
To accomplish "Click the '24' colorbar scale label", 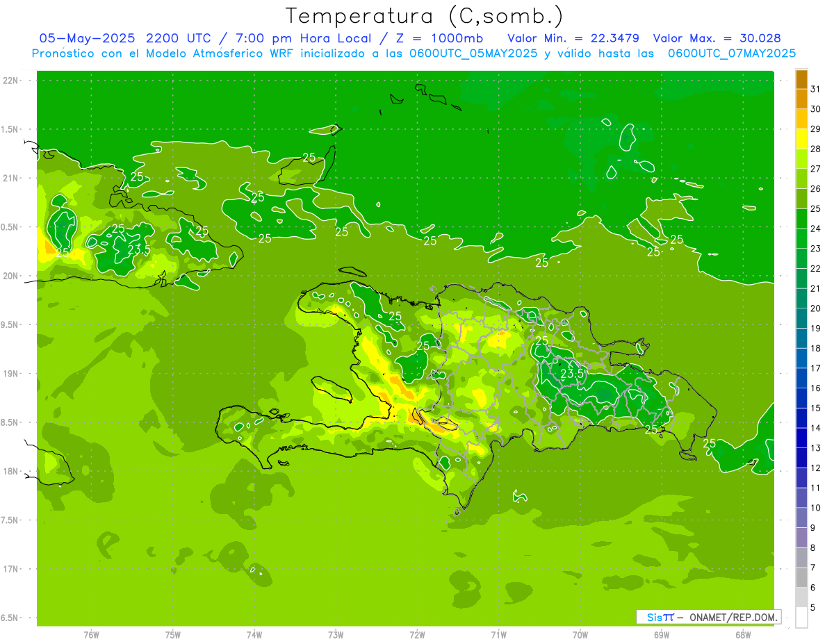I will point(816,229).
